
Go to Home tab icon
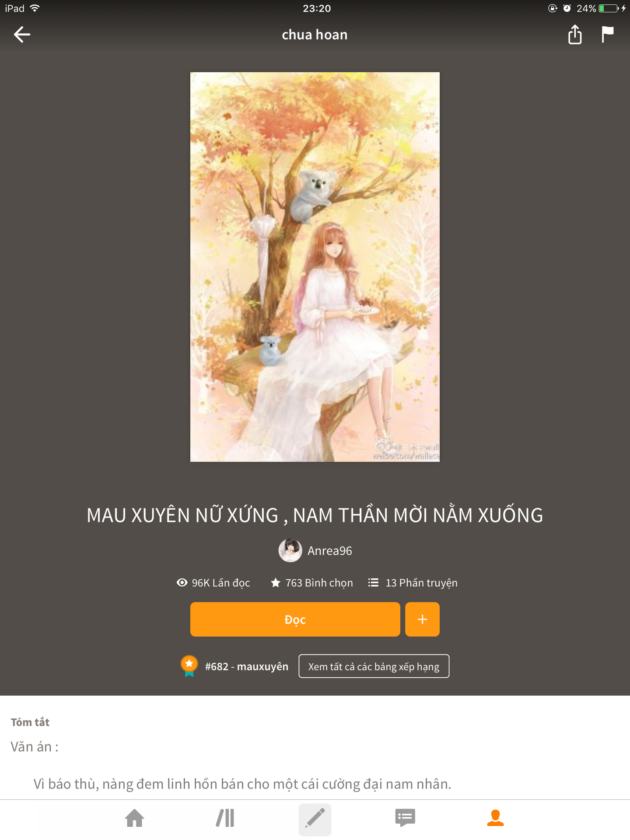click(135, 818)
